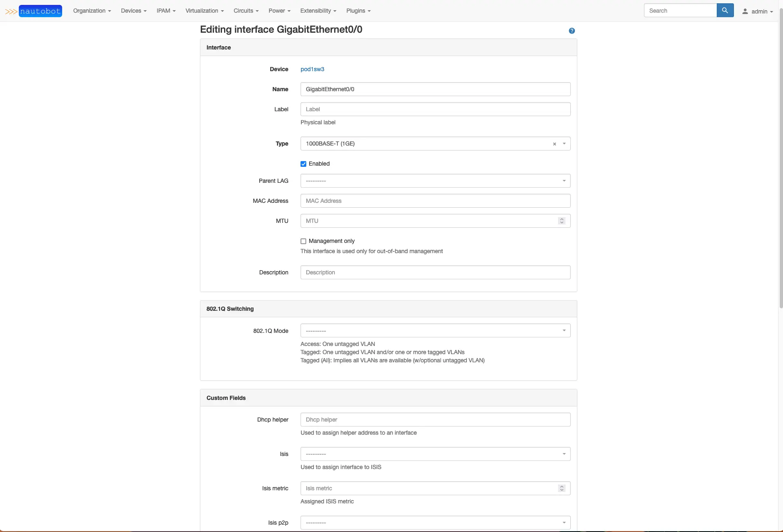Click the MTU stepper arrows
This screenshot has width=783, height=532.
tap(561, 221)
